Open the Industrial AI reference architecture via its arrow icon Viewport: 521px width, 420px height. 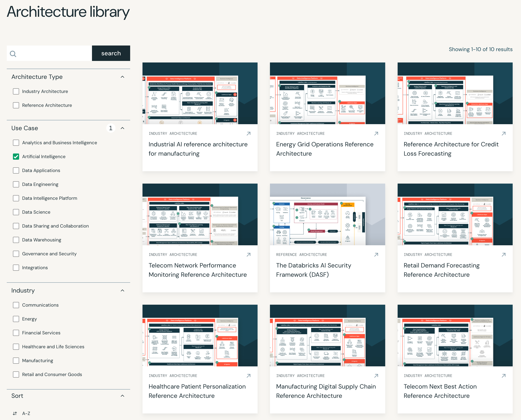(x=249, y=133)
